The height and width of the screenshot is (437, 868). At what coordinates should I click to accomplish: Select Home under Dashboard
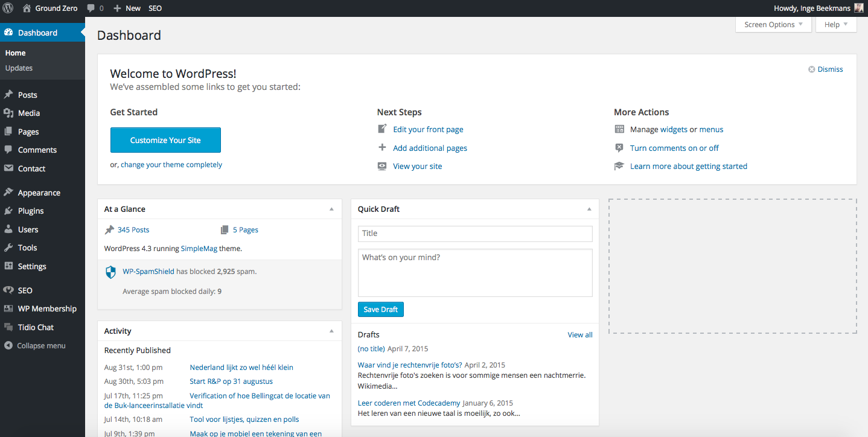coord(15,53)
